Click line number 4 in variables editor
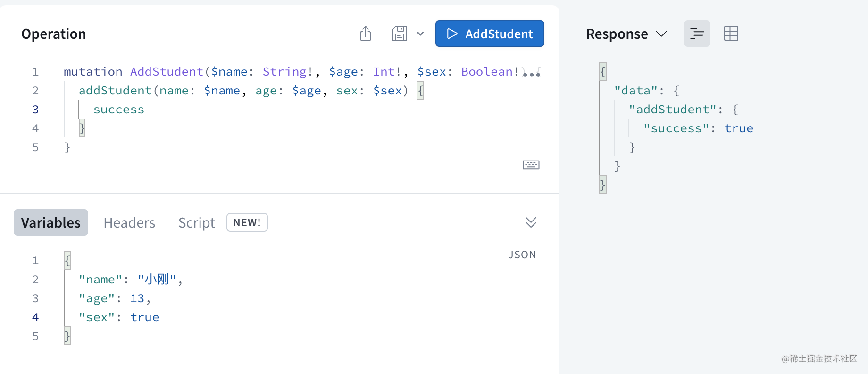 [x=35, y=317]
